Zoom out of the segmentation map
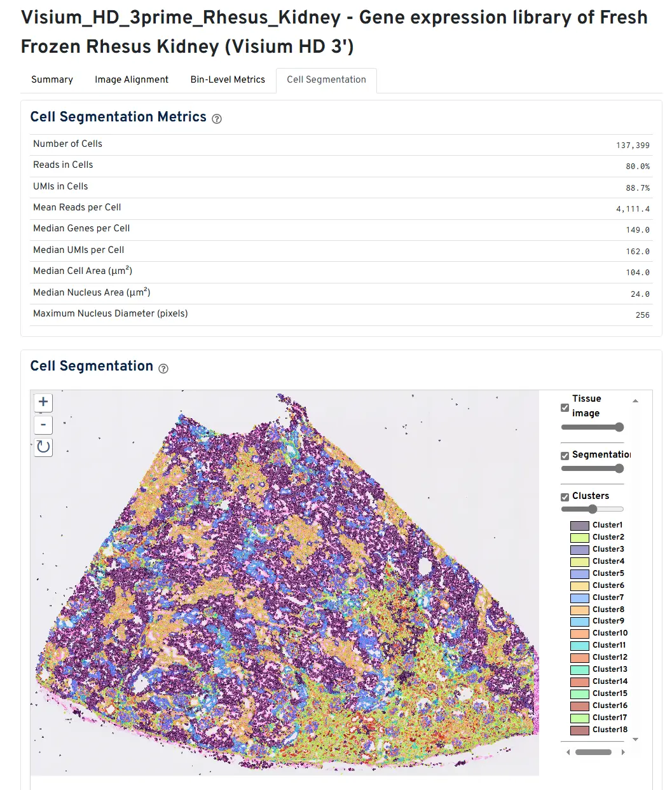This screenshot has height=790, width=672. pyautogui.click(x=43, y=425)
